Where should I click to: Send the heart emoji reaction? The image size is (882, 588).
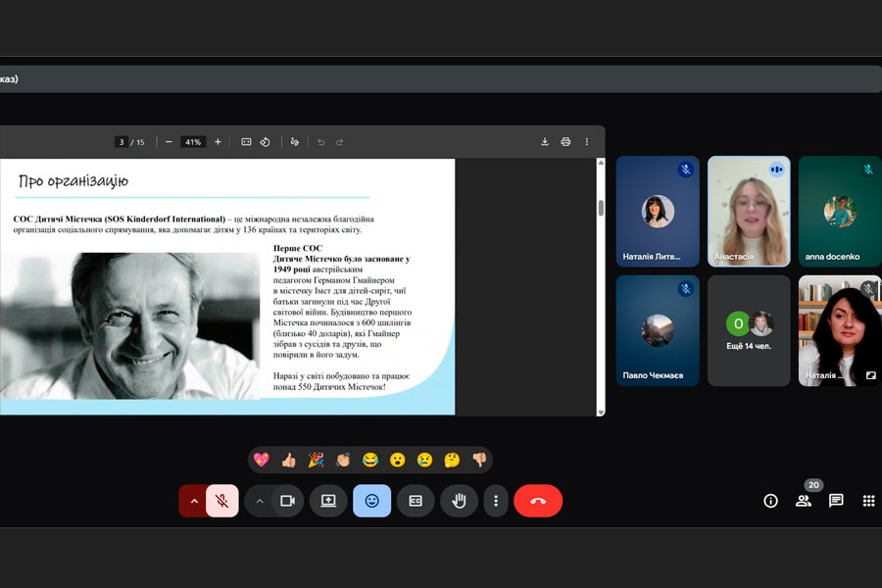pos(261,460)
